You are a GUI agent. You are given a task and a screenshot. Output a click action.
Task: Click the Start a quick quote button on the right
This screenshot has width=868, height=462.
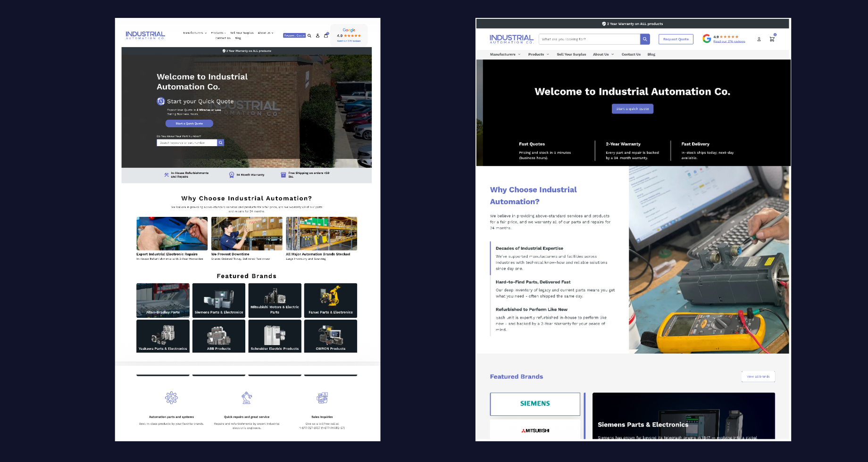[x=632, y=109]
